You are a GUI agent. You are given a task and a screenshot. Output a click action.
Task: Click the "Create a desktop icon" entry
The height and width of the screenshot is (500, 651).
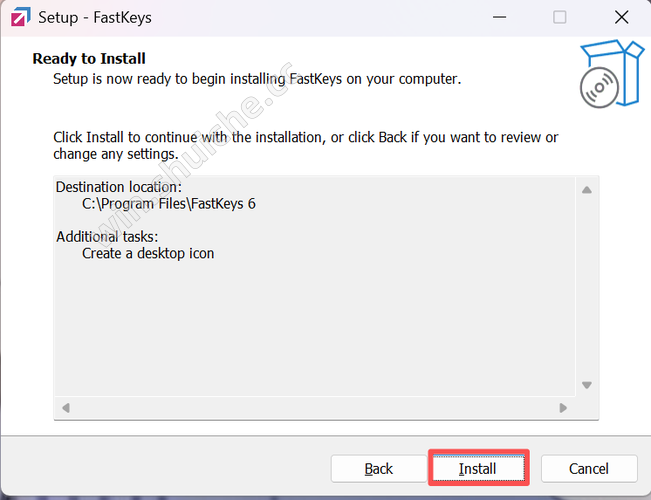pyautogui.click(x=148, y=253)
